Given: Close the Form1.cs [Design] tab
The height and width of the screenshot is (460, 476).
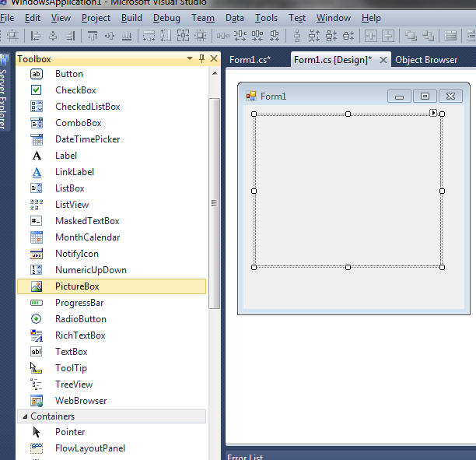Looking at the screenshot, I should (383, 60).
